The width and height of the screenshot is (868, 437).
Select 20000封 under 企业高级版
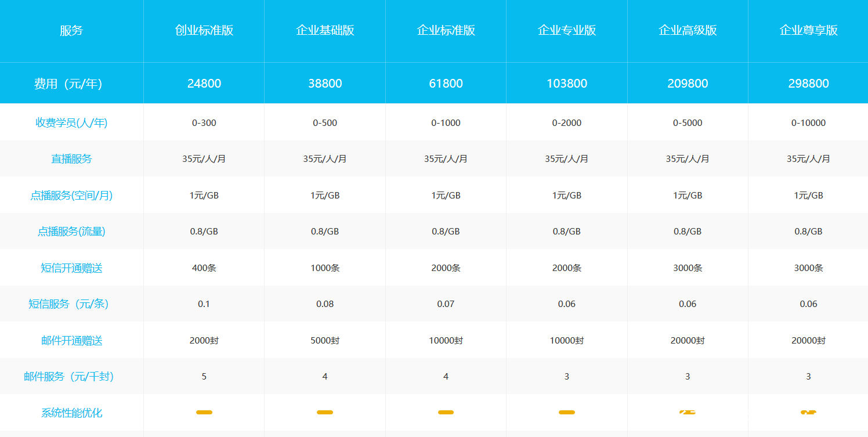688,341
